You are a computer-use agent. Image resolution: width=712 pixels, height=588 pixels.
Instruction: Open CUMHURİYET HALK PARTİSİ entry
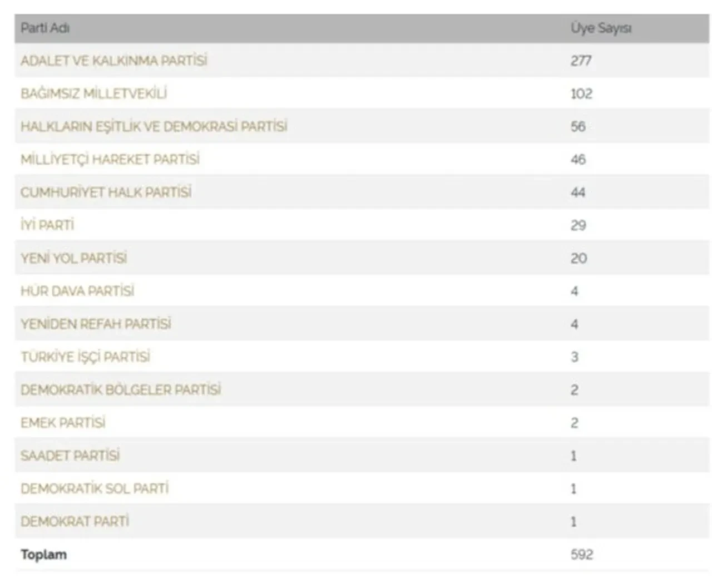click(x=106, y=192)
